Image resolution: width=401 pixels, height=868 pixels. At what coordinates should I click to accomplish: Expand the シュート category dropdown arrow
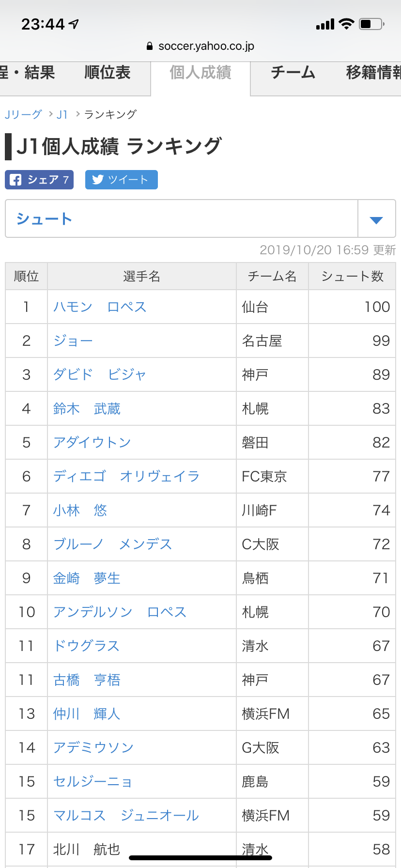coord(376,219)
